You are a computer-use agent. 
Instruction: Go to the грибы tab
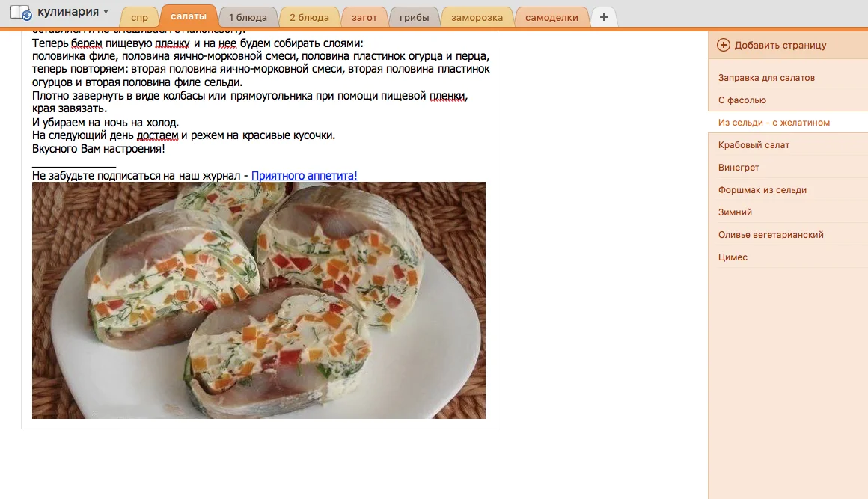coord(414,18)
